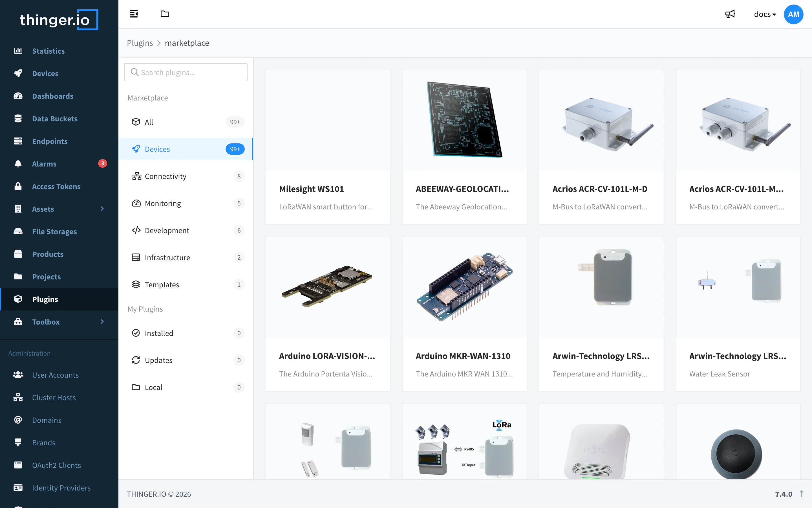Open Statistics in sidebar
Image resolution: width=812 pixels, height=508 pixels.
59,51
